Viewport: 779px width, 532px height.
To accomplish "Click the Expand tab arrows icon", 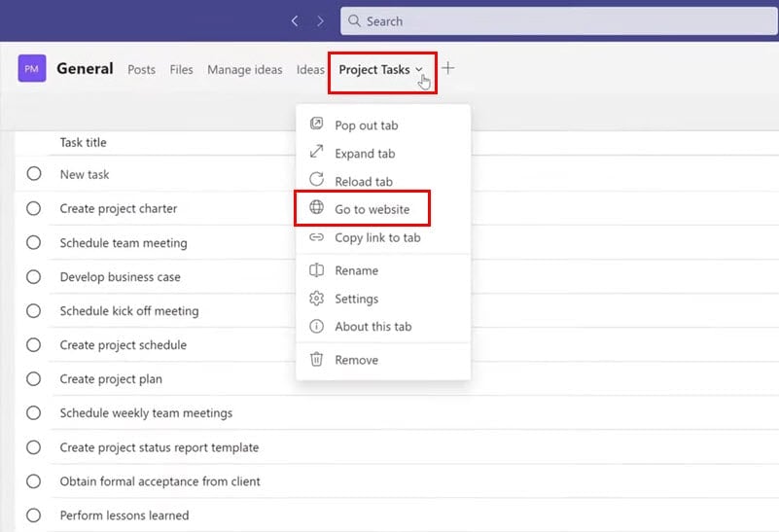I will [316, 153].
